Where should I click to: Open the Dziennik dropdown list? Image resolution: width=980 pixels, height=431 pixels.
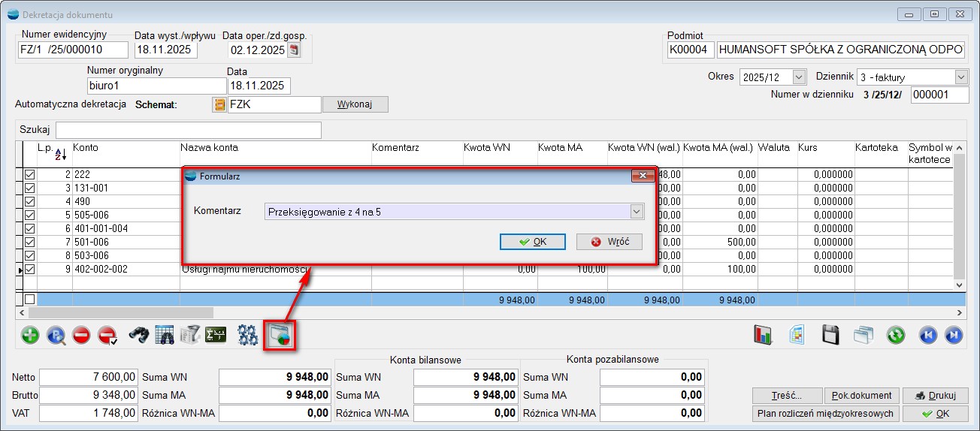960,77
